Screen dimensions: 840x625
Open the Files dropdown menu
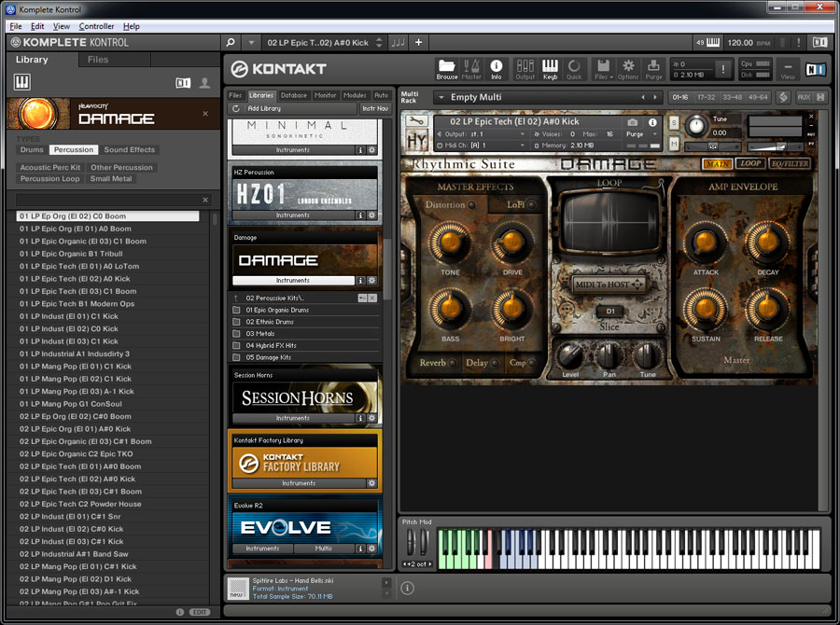click(603, 68)
